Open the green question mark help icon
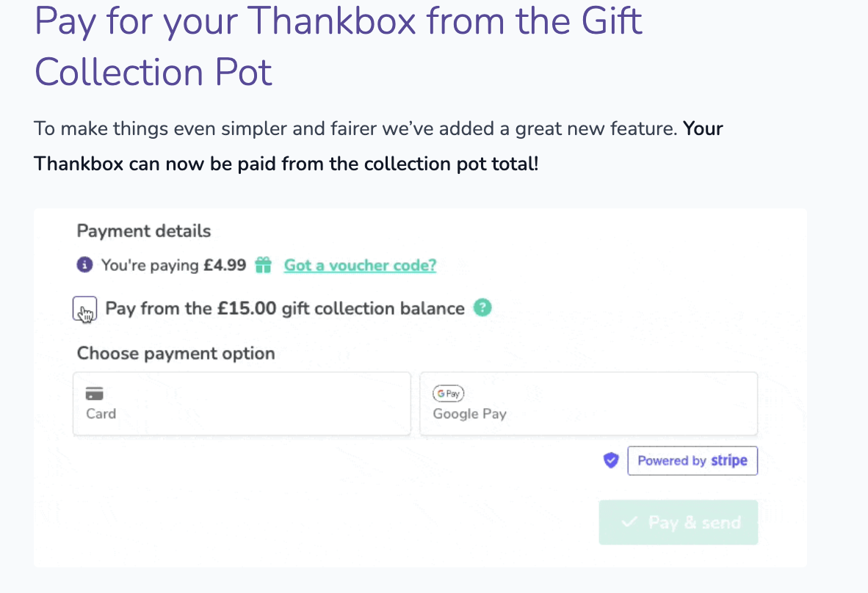The width and height of the screenshot is (868, 593). pyautogui.click(x=482, y=308)
